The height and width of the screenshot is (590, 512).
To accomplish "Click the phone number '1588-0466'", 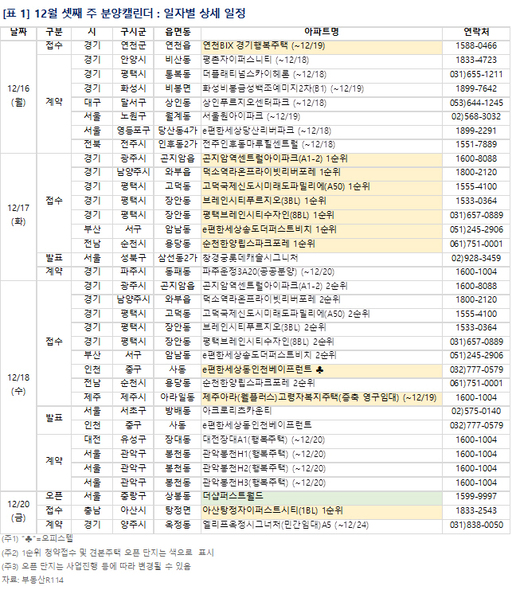I will click(x=476, y=46).
